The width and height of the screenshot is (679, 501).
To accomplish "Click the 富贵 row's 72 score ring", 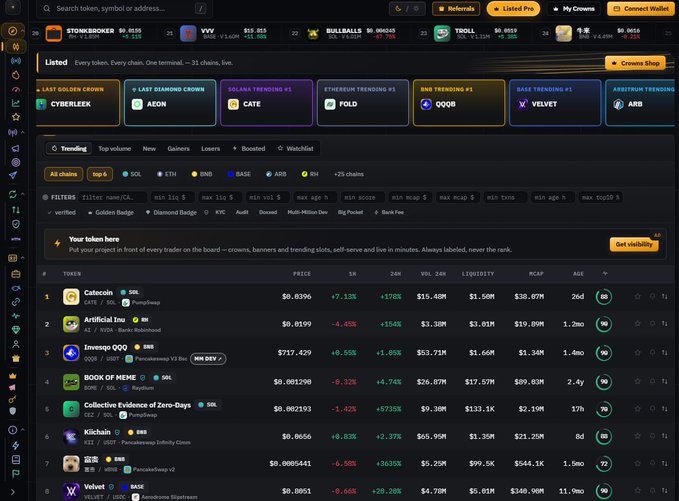I will [604, 464].
